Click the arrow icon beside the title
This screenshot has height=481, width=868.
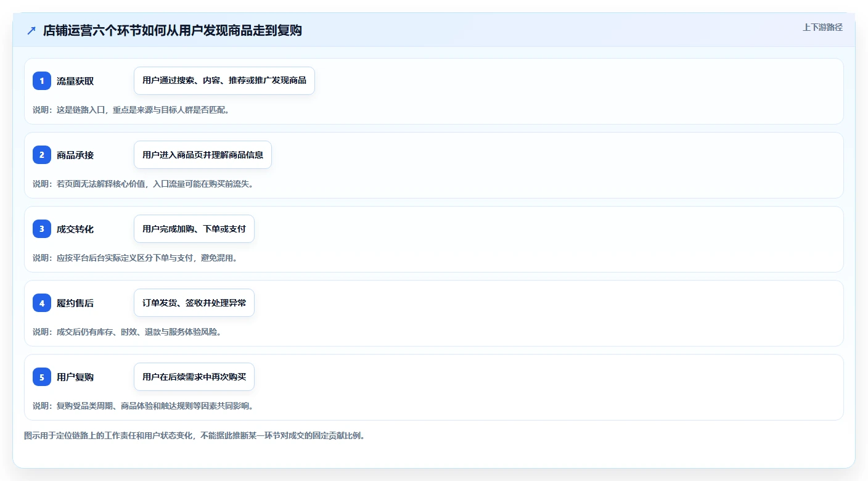coord(31,30)
